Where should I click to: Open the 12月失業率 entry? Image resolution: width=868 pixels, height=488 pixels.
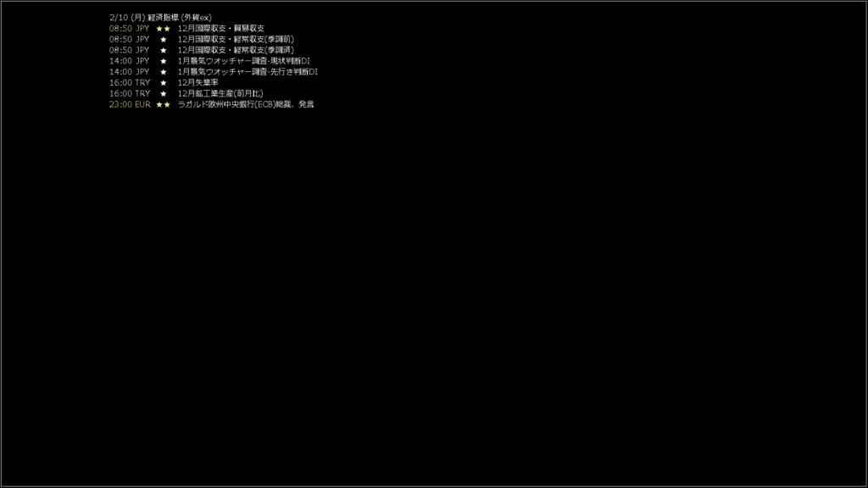click(198, 82)
